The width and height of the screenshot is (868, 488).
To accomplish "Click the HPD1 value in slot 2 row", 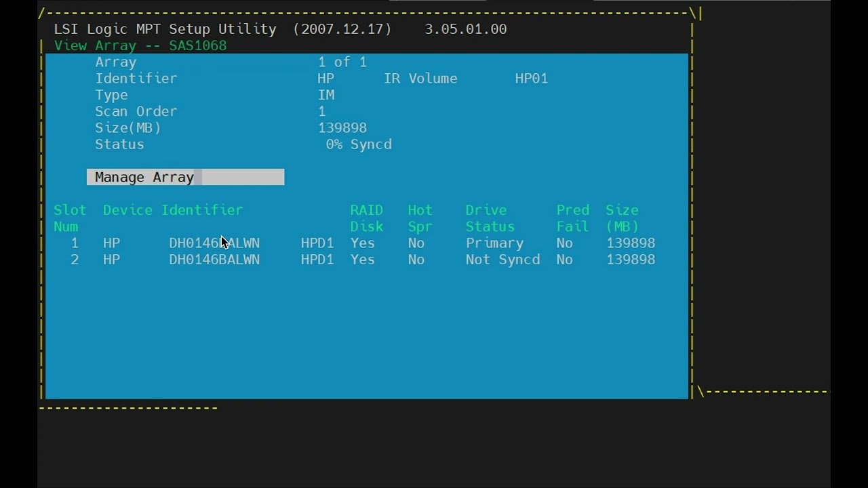I will coord(317,260).
